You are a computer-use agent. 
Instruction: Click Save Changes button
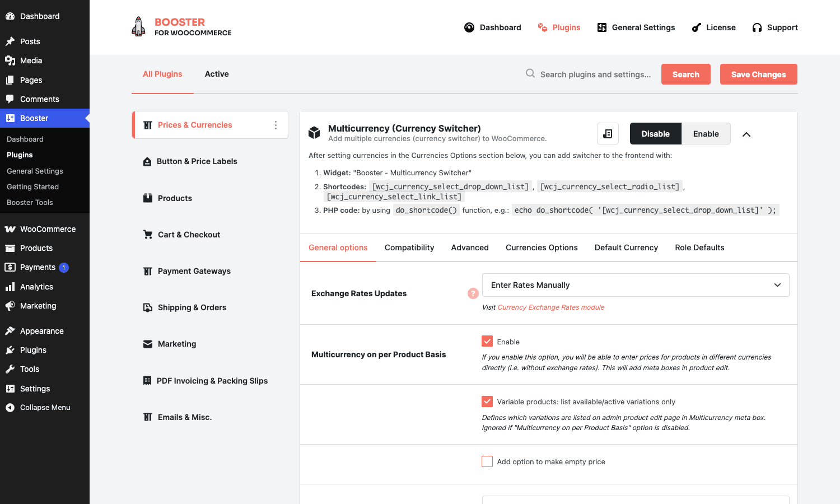(x=759, y=74)
